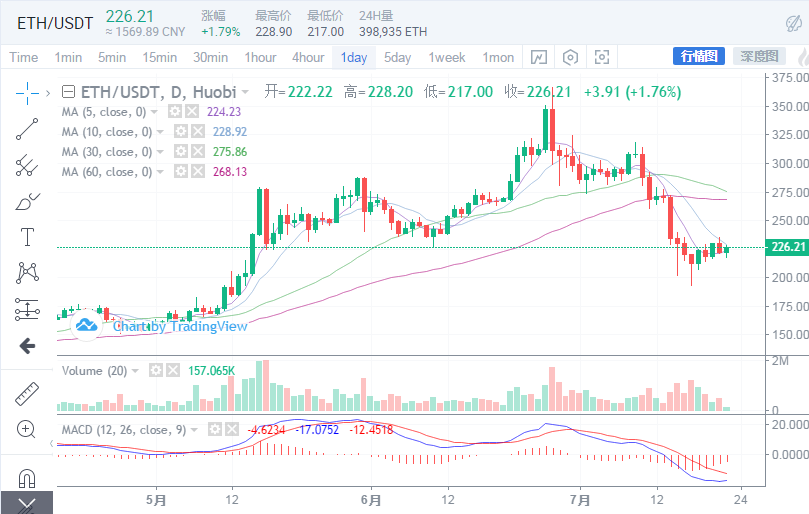Select the 1min interval

[x=68, y=57]
